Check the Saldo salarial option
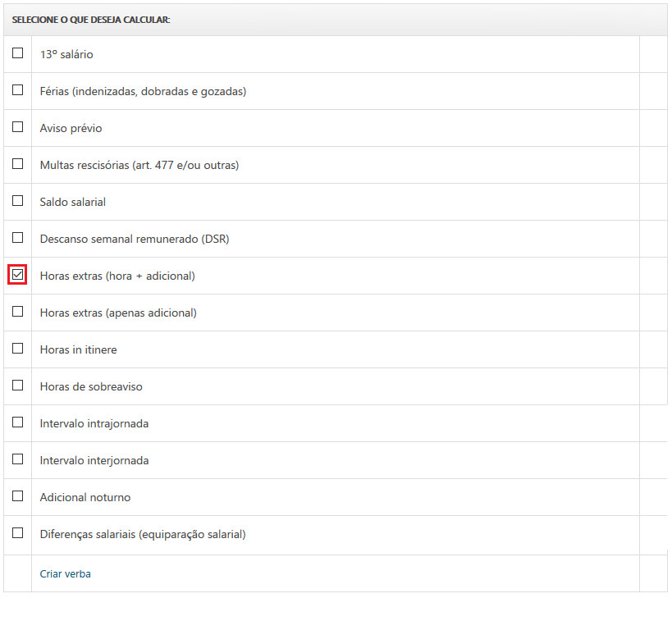Screen dimensions: 672x630 click(x=17, y=201)
